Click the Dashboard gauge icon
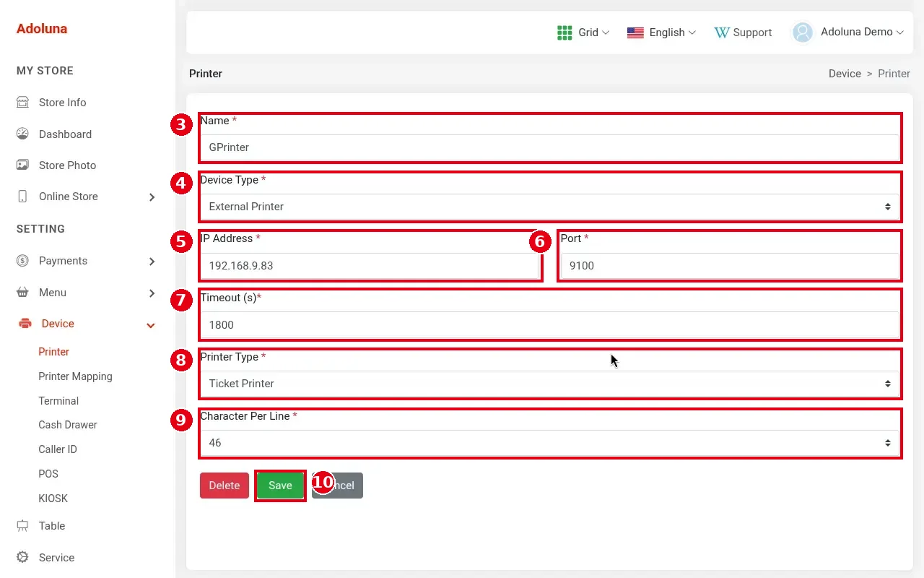This screenshot has width=924, height=578. pyautogui.click(x=22, y=134)
